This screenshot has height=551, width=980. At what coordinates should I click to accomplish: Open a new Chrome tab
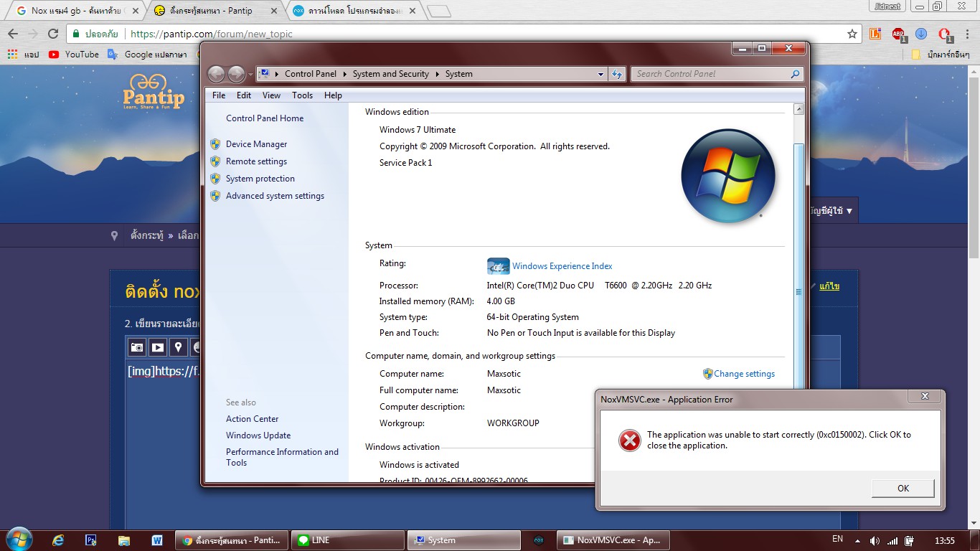tap(438, 11)
